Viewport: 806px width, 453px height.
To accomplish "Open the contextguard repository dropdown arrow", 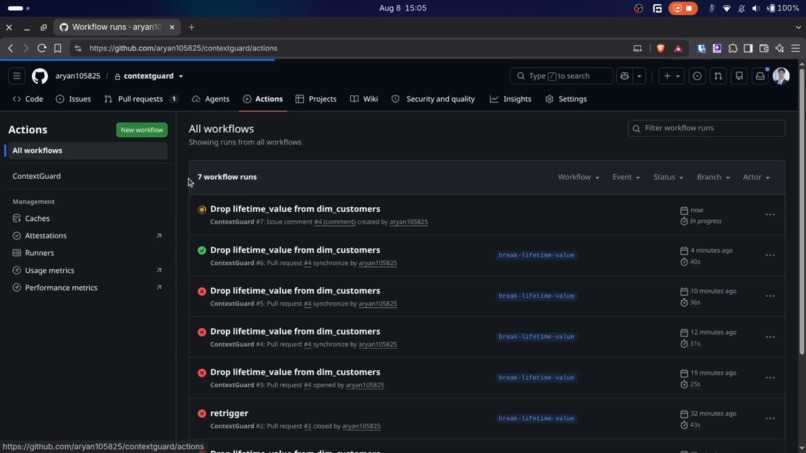I will pos(181,76).
